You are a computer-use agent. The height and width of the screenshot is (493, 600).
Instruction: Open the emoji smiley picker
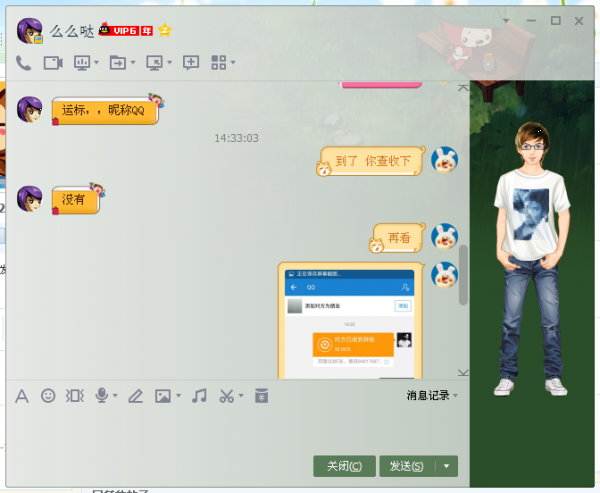tap(48, 396)
